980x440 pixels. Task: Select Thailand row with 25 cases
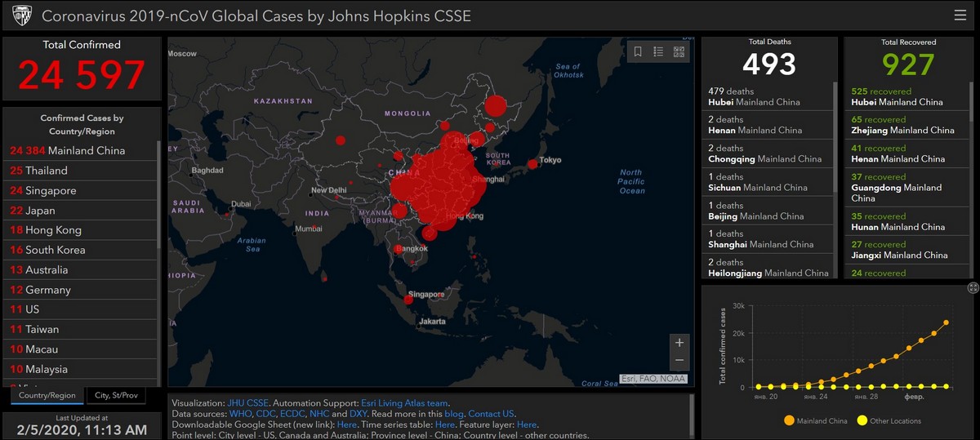[81, 171]
